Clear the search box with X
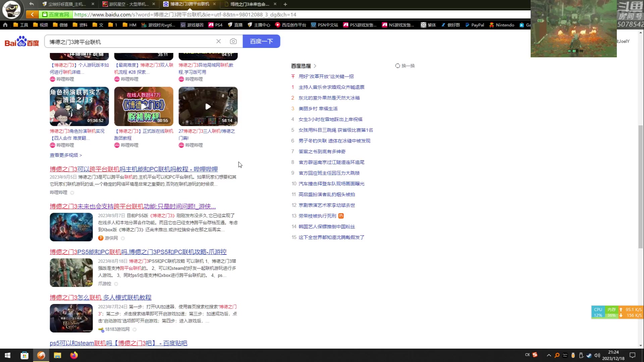Image resolution: width=644 pixels, height=362 pixels. 218,41
